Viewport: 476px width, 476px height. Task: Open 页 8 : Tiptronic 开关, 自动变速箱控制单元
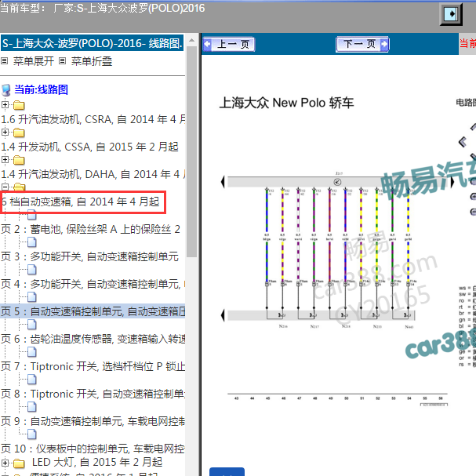click(93, 394)
